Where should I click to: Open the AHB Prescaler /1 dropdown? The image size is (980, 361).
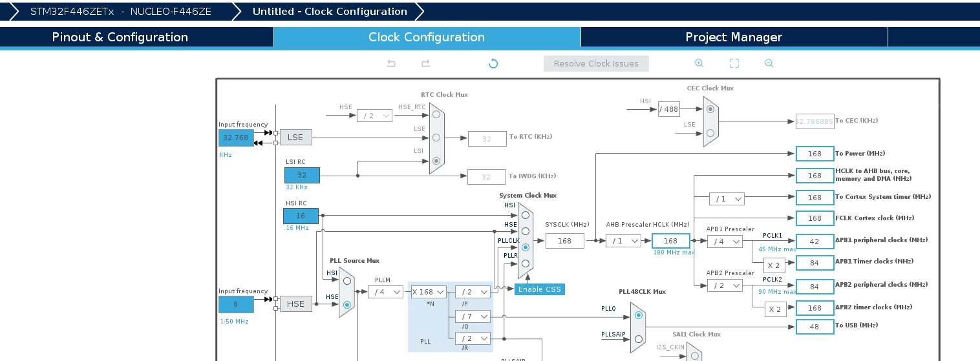coord(623,241)
